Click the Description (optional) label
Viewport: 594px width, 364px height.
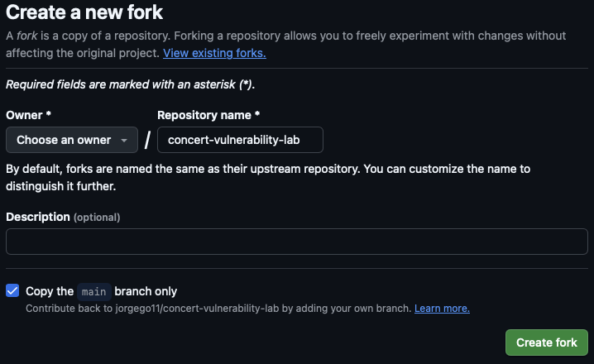point(63,217)
